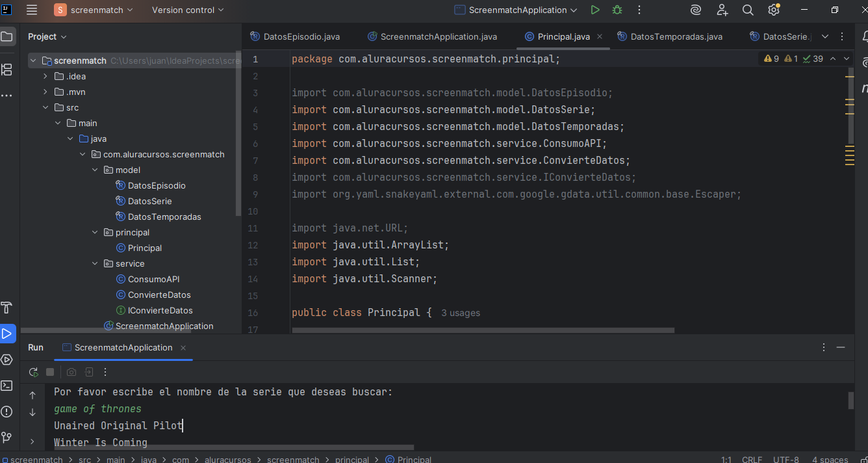The image size is (868, 463).
Task: Go to previous highlighted error arrow
Action: pos(833,59)
